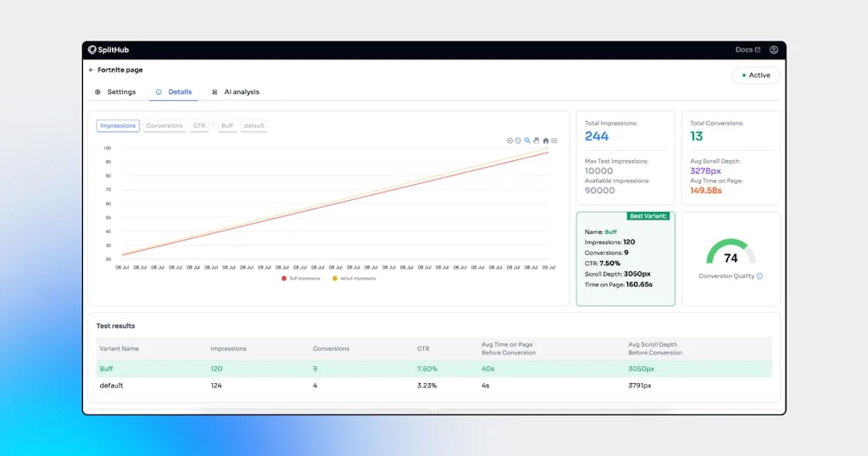The image size is (868, 456).
Task: Click the chart zoom out icon
Action: [x=518, y=141]
